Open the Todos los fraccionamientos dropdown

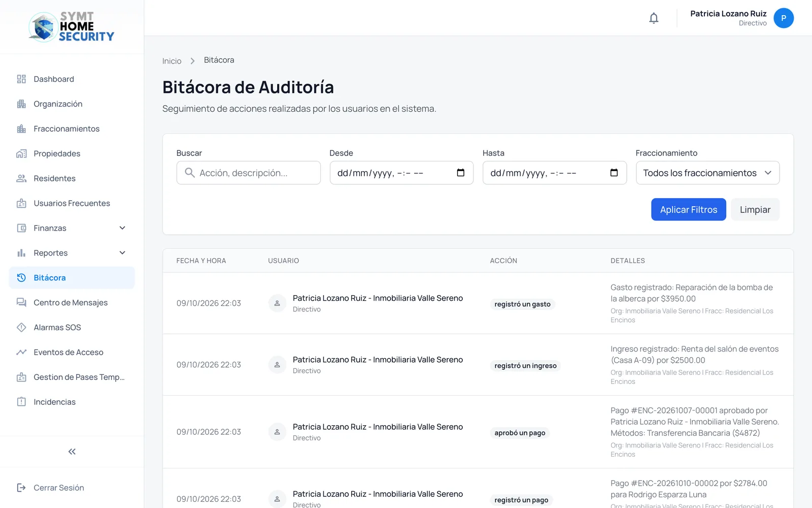pos(707,173)
